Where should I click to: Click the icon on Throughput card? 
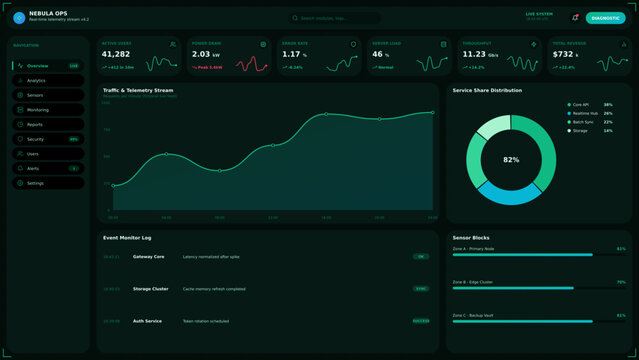pos(533,44)
